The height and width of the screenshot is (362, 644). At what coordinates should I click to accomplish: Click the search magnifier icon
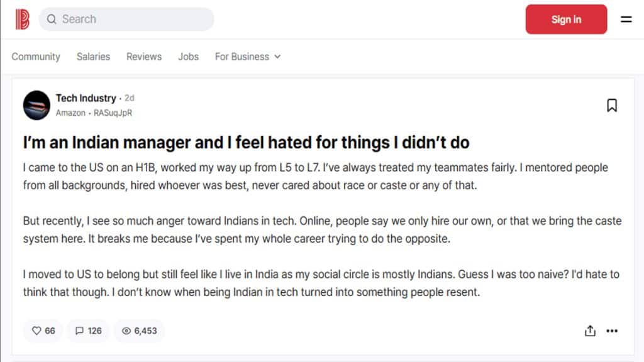pos(52,19)
